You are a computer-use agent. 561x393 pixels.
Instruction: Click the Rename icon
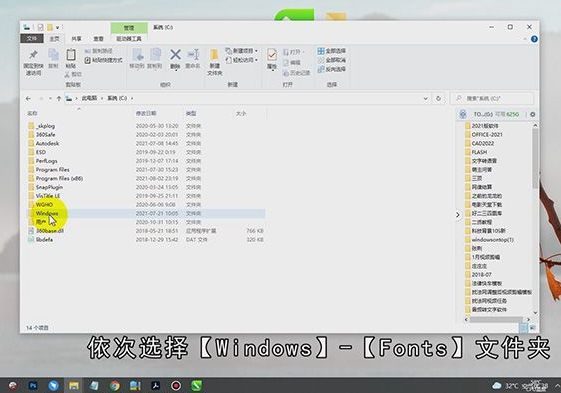[193, 55]
